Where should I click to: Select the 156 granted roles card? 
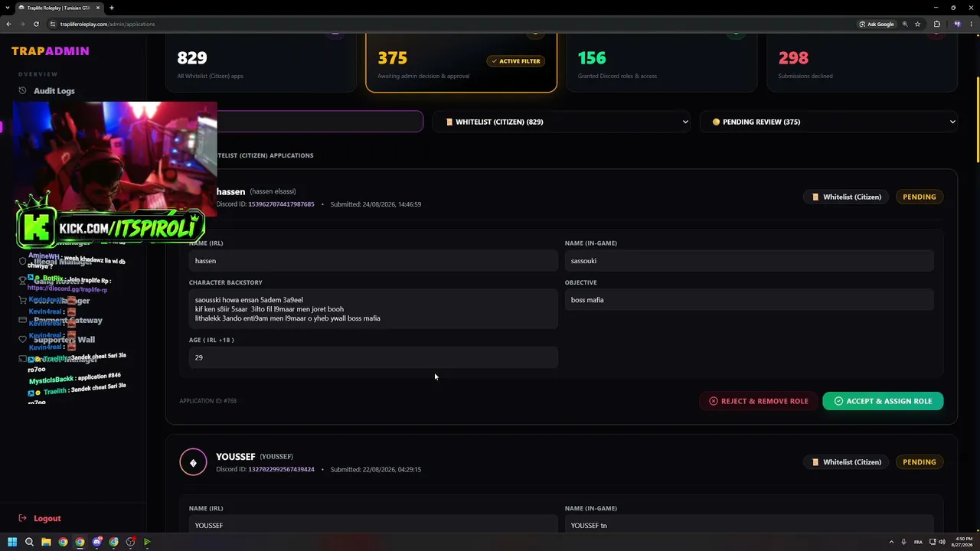coord(661,63)
